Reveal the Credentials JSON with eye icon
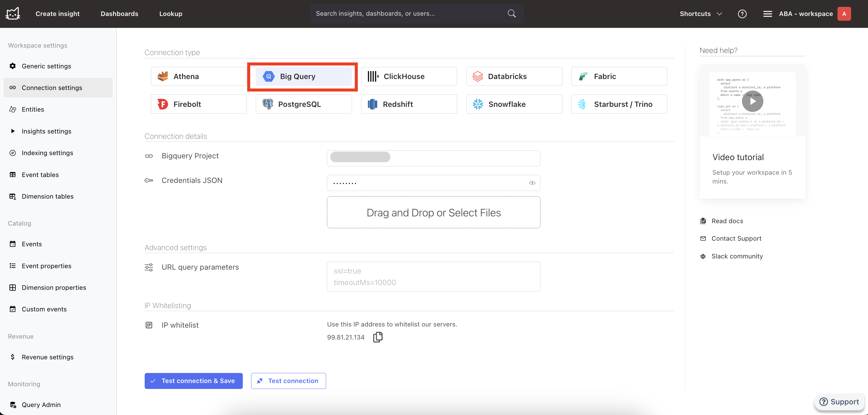This screenshot has height=415, width=868. (532, 183)
